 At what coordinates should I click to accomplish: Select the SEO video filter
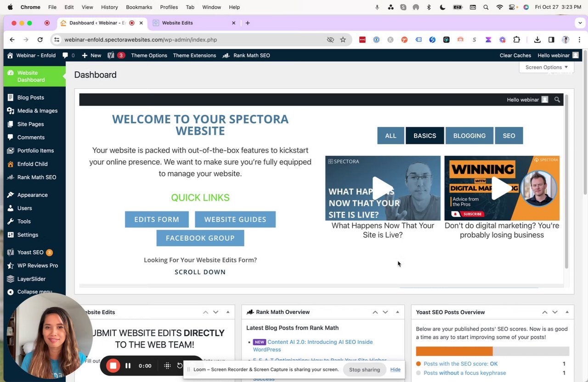(509, 136)
